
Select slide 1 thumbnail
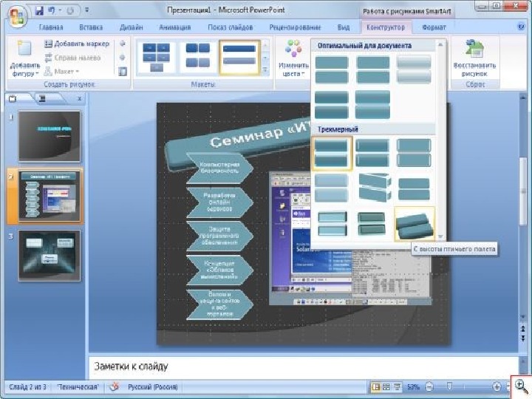pos(50,136)
